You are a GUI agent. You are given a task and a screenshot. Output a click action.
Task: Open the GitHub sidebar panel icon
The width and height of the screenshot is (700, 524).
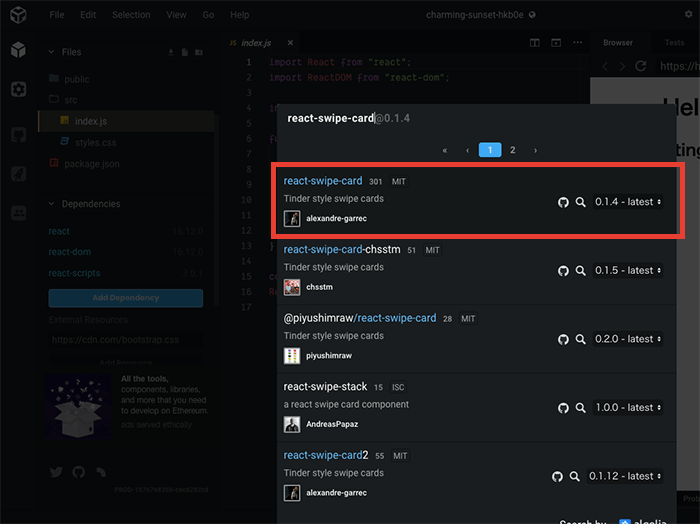click(18, 134)
